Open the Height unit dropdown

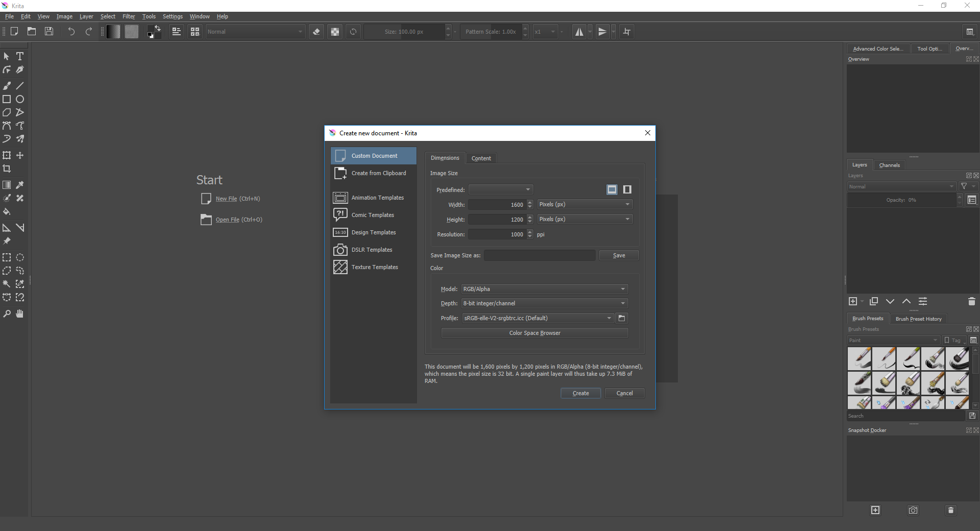pos(585,219)
